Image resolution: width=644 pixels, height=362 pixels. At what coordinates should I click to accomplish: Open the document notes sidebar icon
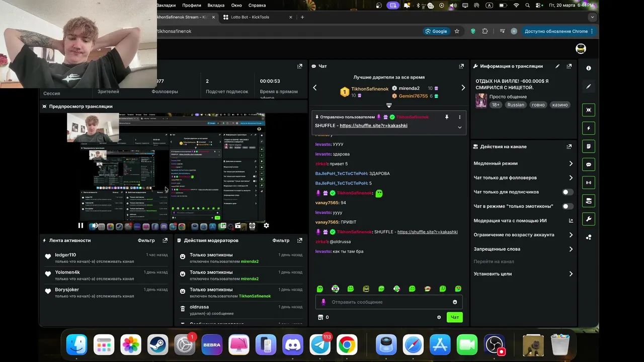point(589,146)
